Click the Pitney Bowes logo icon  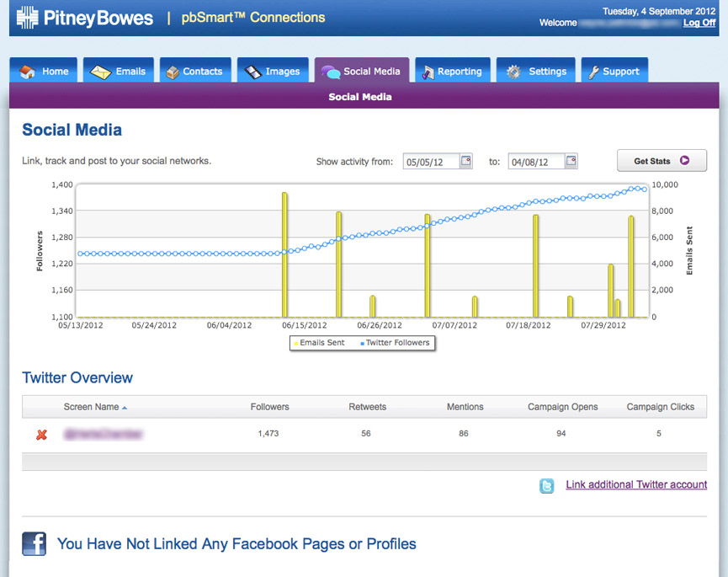[x=28, y=18]
